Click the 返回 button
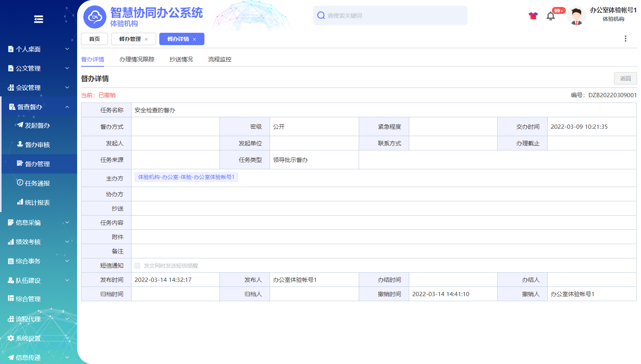This screenshot has width=641, height=364. (x=625, y=78)
